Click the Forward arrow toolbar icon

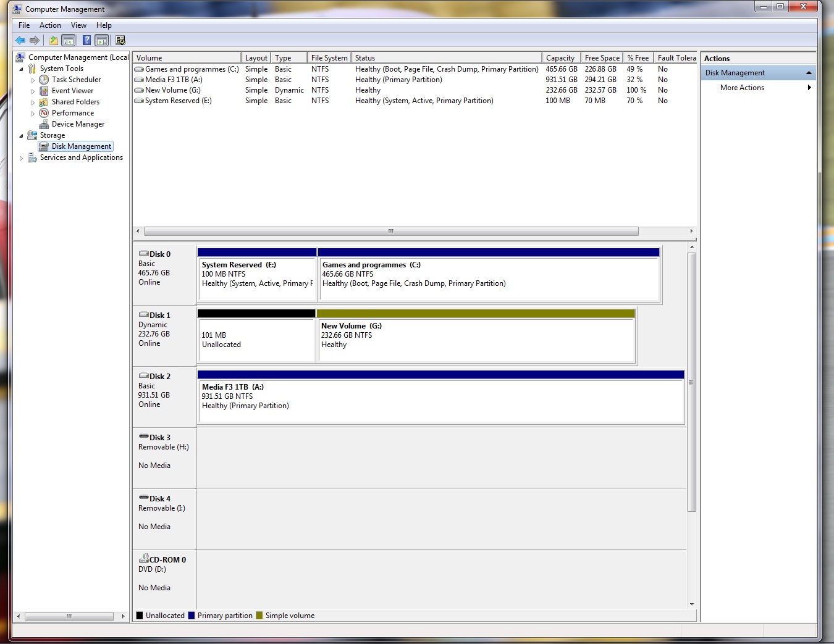[35, 40]
